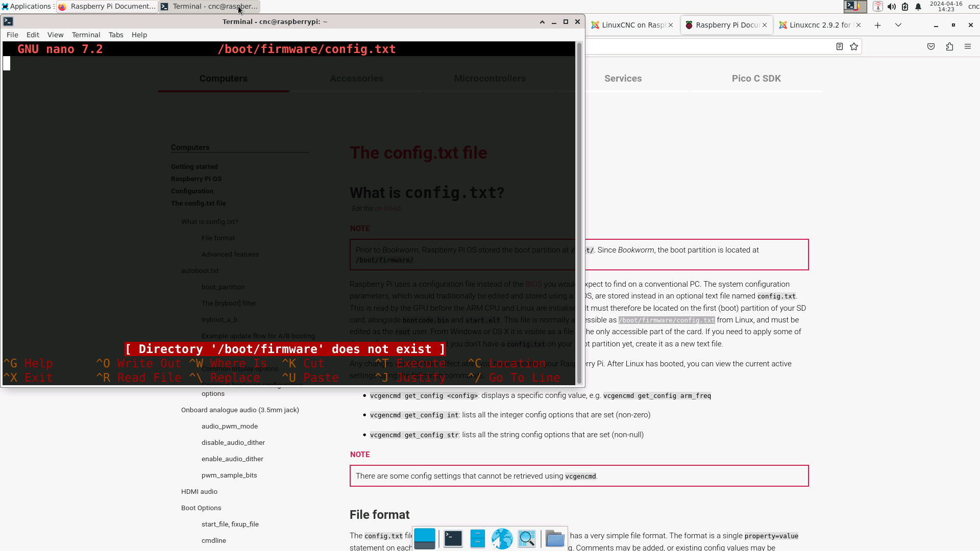Activate Terminal - cnc@raspberrypi taskbar button
This screenshot has width=980, height=551.
pyautogui.click(x=209, y=7)
